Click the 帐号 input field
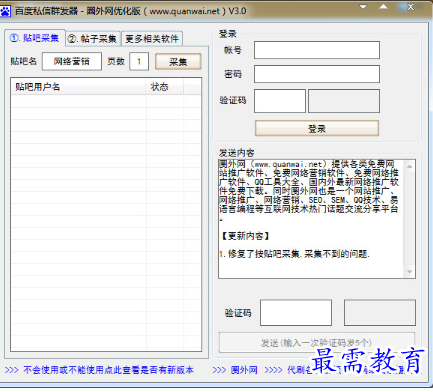 point(317,50)
